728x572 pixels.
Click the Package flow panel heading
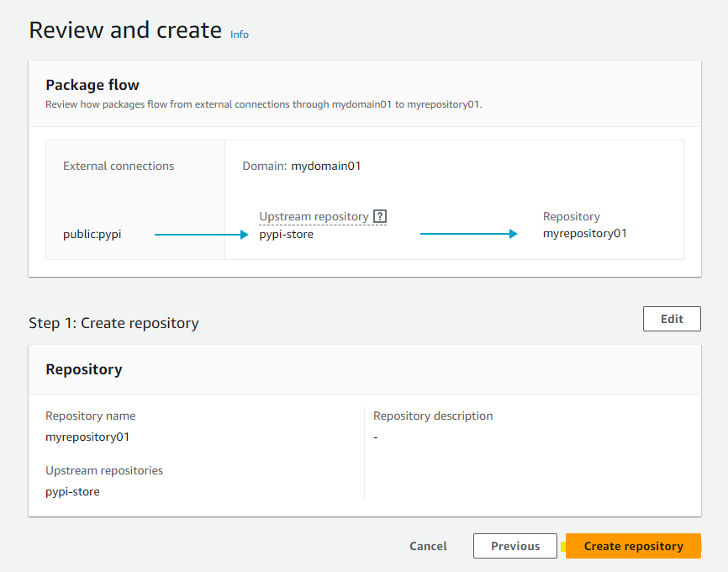(x=92, y=85)
